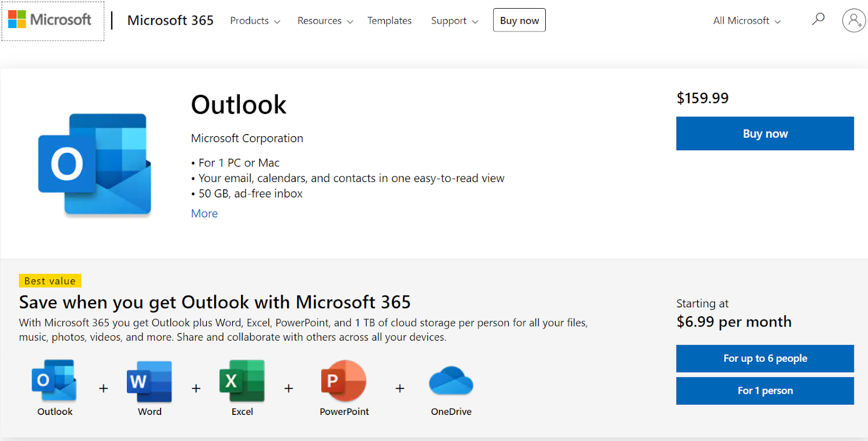
Task: Select the Word app icon
Action: tap(149, 382)
